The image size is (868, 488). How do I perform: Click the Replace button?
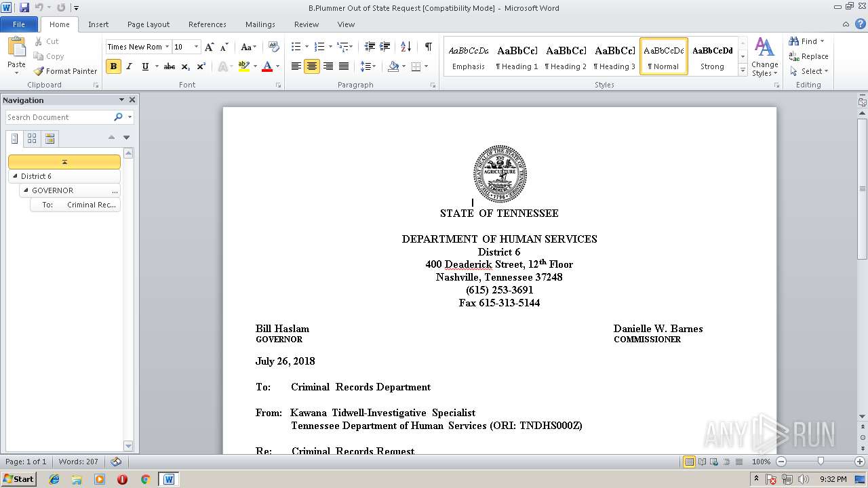tap(808, 56)
